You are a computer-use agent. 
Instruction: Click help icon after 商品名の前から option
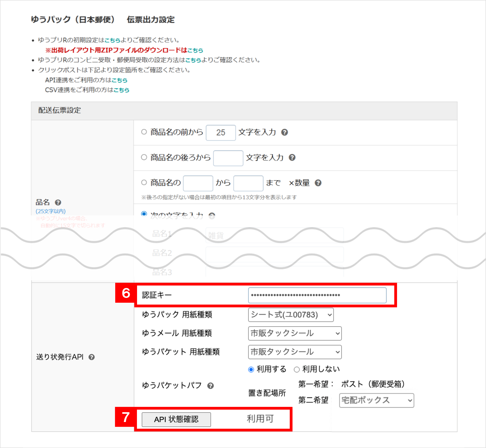click(284, 132)
